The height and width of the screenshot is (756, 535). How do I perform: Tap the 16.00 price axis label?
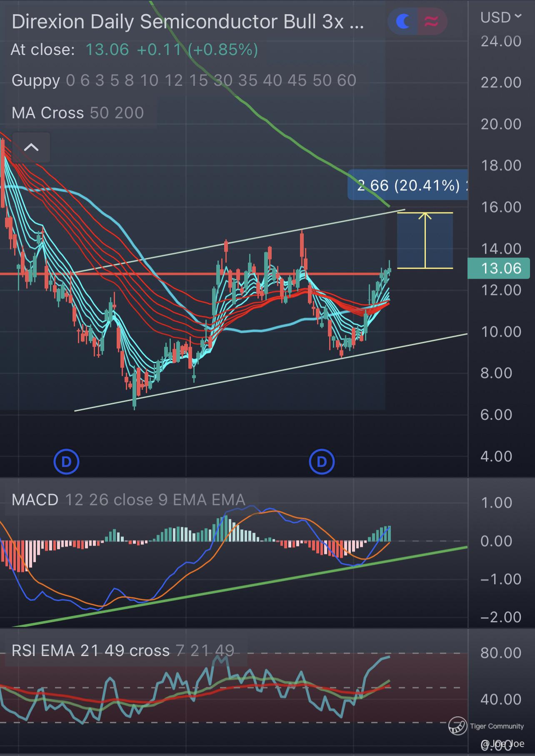(501, 207)
